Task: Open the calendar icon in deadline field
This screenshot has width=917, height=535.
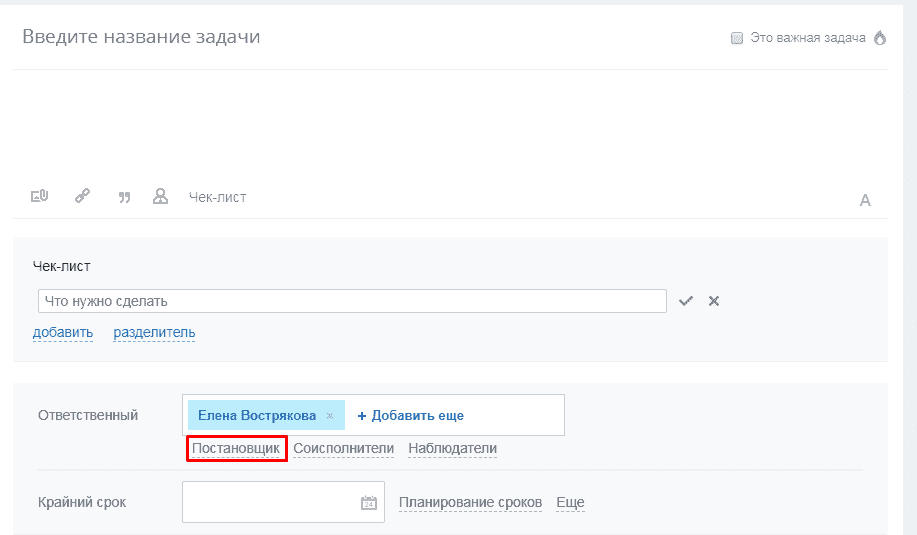Action: click(368, 503)
